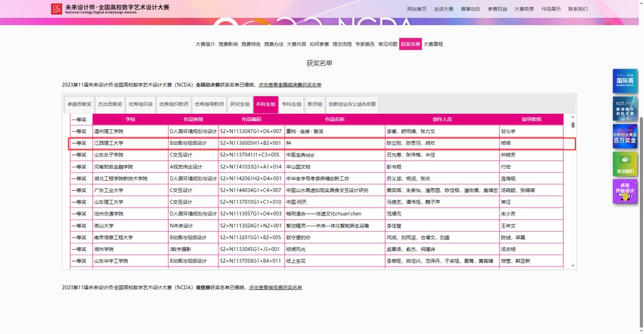Screen dimensions: 644x334
Task: Click the 作品编码 column header
Action: click(251, 119)
